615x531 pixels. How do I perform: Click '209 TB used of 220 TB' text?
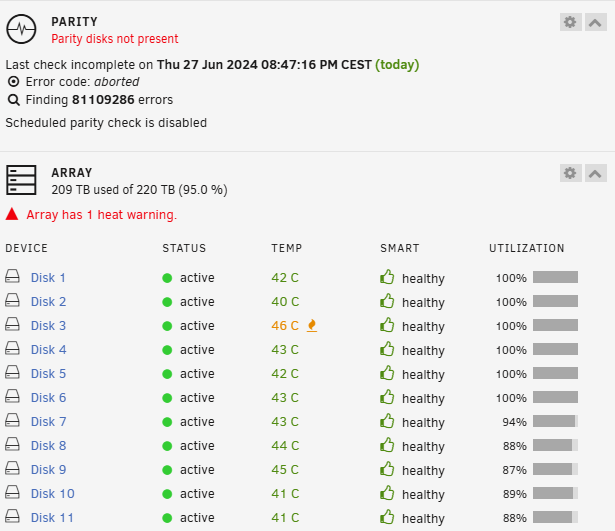(113, 190)
